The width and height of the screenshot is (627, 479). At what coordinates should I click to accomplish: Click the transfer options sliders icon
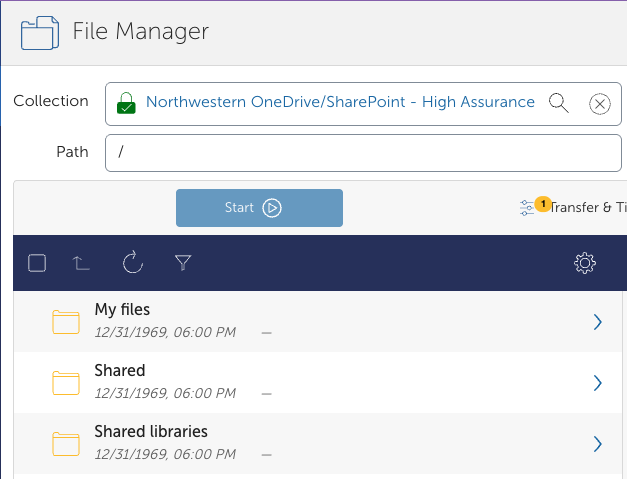pyautogui.click(x=527, y=208)
